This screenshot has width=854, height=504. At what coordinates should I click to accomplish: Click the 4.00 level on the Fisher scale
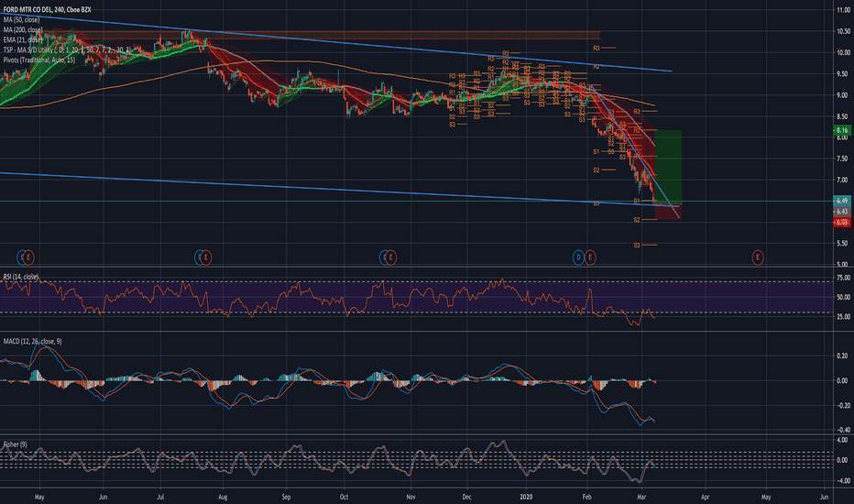842,440
